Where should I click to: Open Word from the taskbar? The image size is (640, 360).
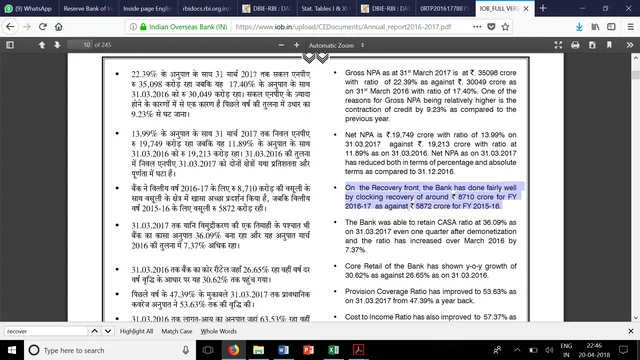click(x=283, y=350)
